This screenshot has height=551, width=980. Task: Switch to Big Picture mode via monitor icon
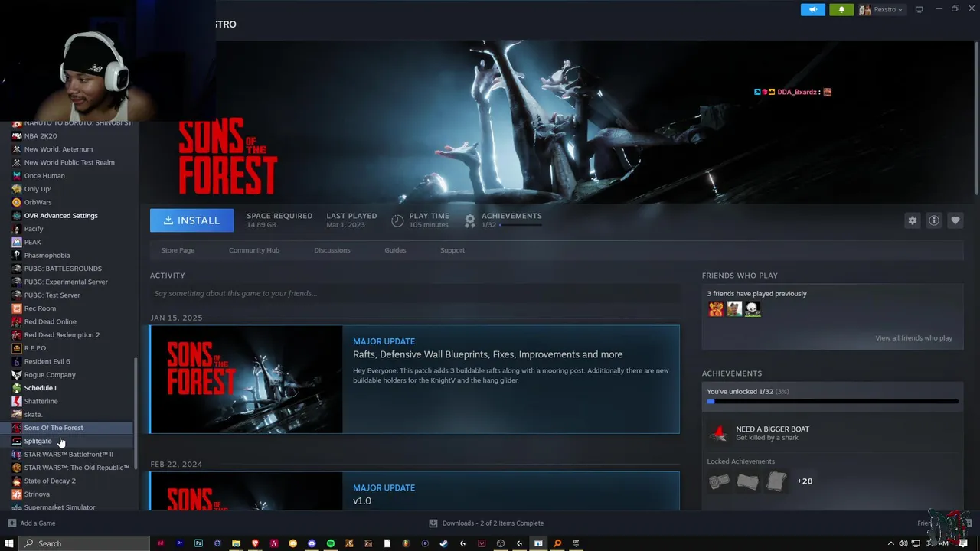[x=920, y=9]
